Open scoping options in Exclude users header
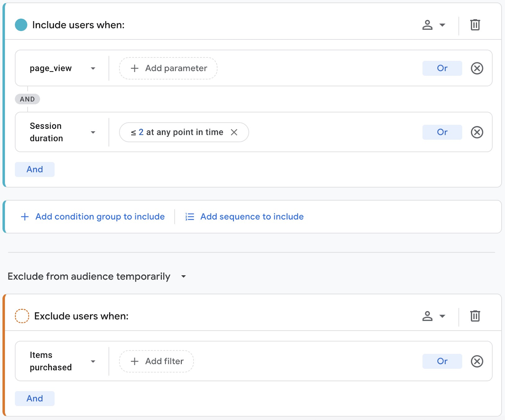The height and width of the screenshot is (420, 505). pos(434,316)
